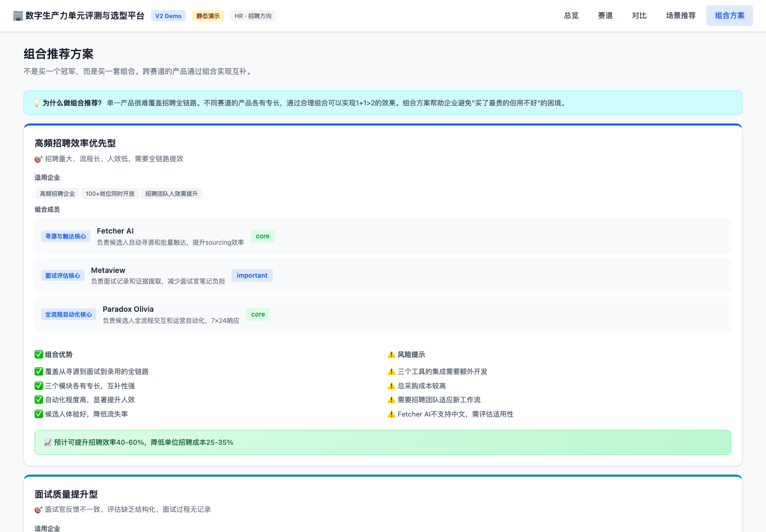Click the warning icon beside 风险提示 heading

pos(392,354)
